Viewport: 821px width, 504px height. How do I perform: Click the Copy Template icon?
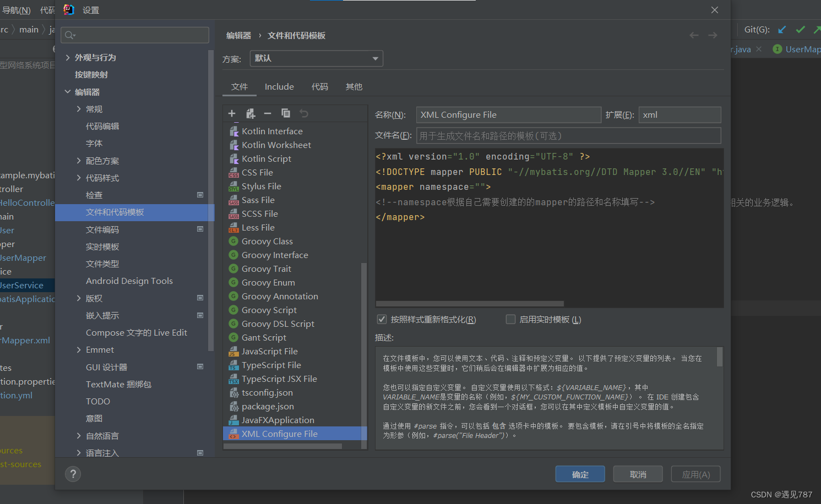(286, 113)
